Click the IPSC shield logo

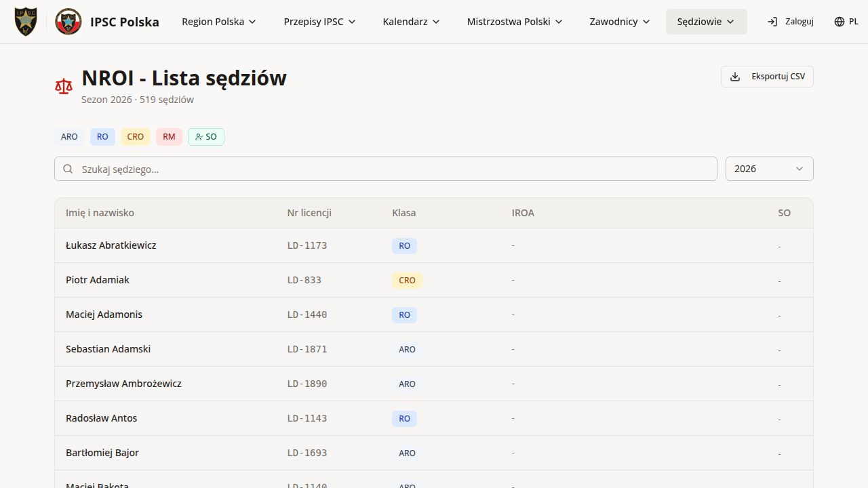click(x=26, y=22)
